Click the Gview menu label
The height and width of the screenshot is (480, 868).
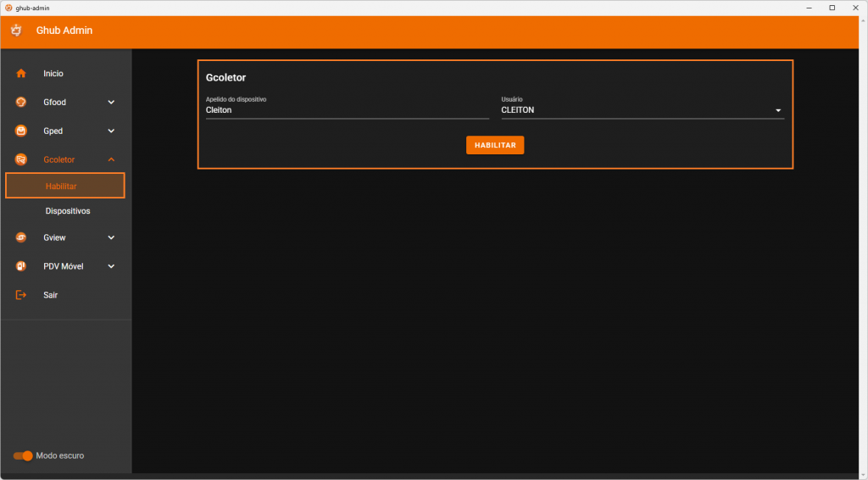[54, 237]
